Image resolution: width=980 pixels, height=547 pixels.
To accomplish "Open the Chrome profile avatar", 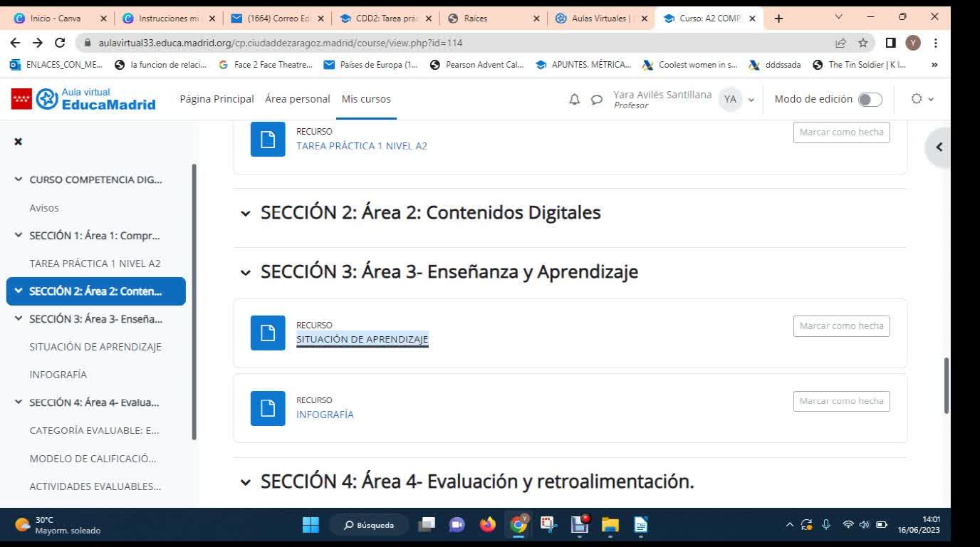I will tap(913, 43).
